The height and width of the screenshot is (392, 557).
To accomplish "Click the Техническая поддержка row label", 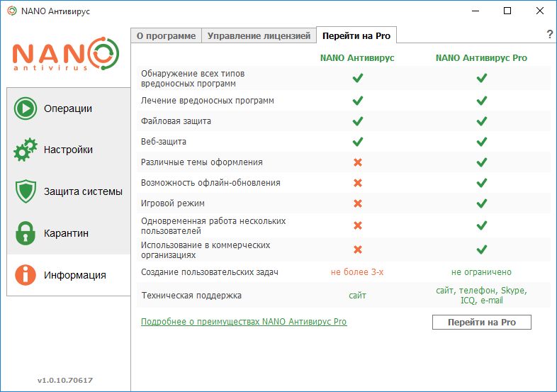I will coord(191,296).
